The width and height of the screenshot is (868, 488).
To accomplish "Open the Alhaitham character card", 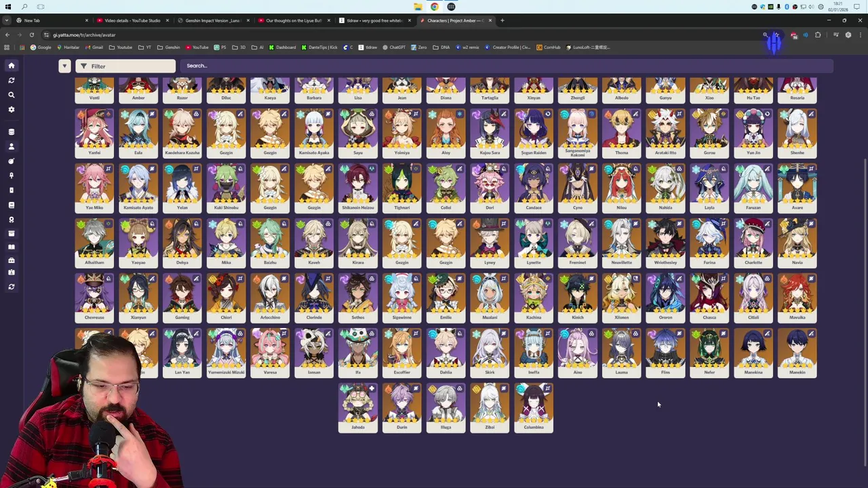I will pyautogui.click(x=94, y=243).
